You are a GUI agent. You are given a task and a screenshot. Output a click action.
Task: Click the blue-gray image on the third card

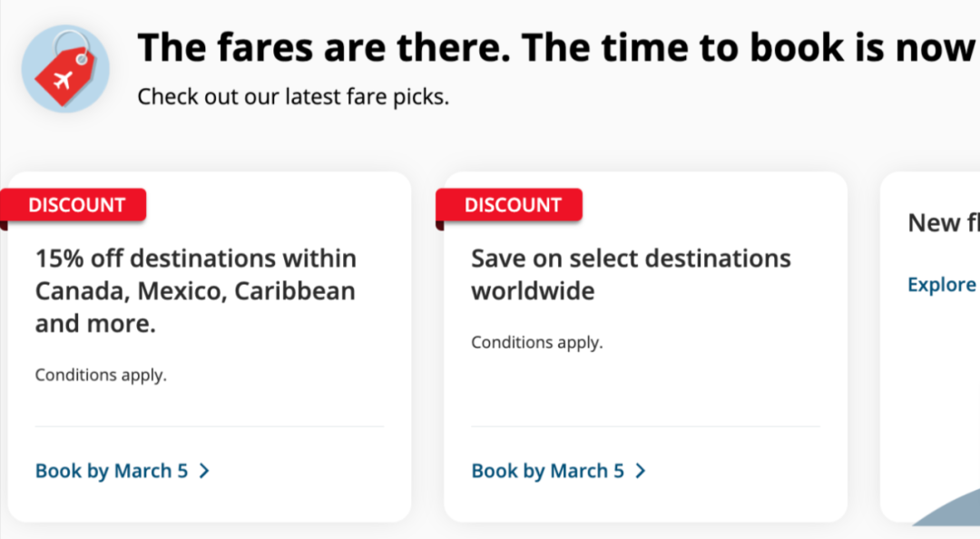tap(946, 507)
